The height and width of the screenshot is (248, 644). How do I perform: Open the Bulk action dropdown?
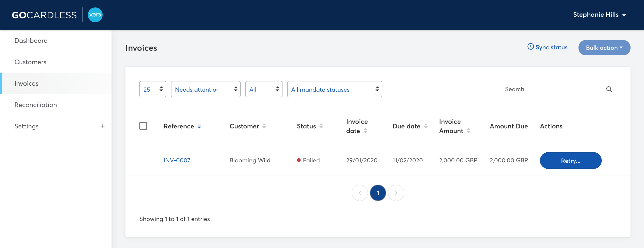pos(604,47)
